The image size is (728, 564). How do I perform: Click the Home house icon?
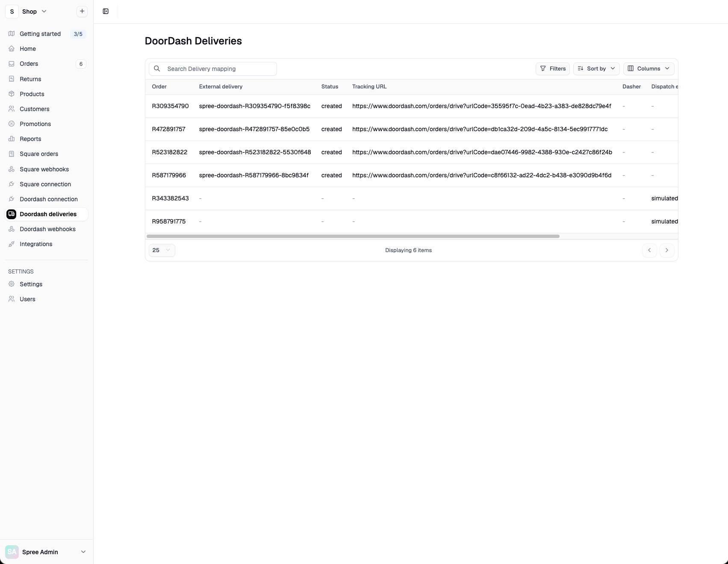[x=12, y=49]
